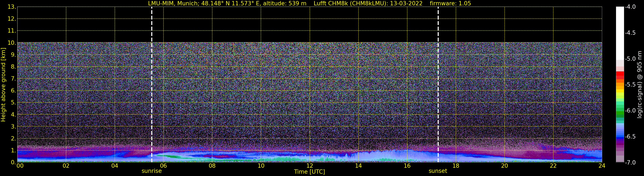This screenshot has width=644, height=176.
Task: Click the "20" time axis tick label
Action: [505, 166]
